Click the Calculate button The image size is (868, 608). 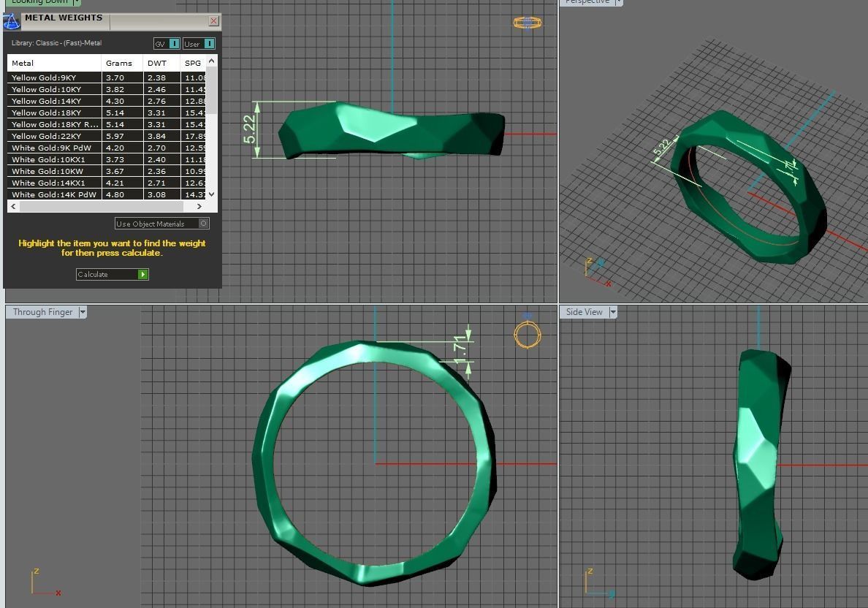pyautogui.click(x=112, y=274)
